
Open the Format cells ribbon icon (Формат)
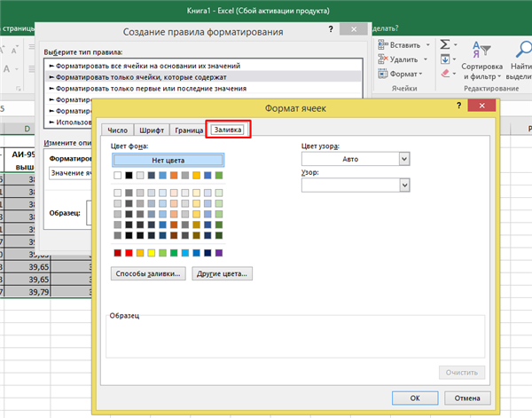[383, 74]
